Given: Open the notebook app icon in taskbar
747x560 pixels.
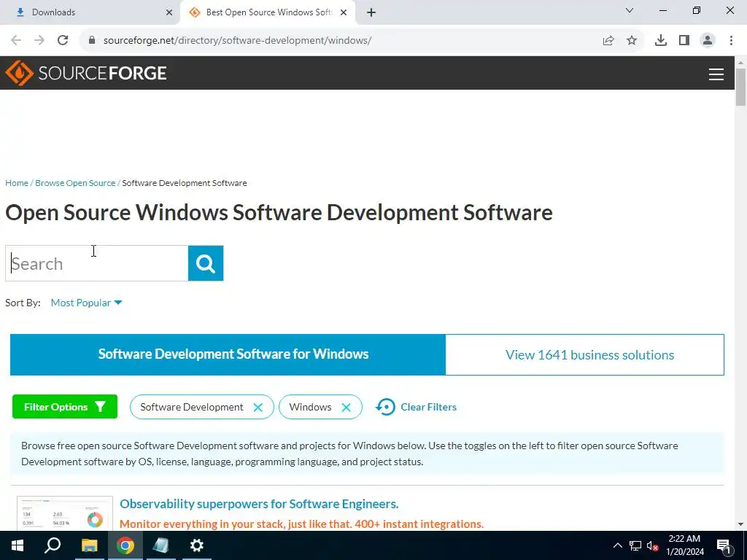Looking at the screenshot, I should pos(160,545).
